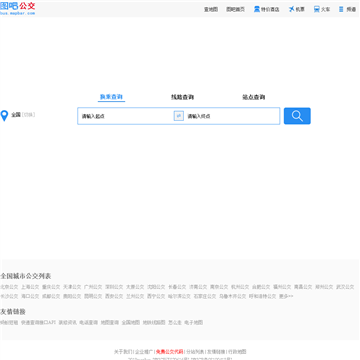Click the hotel icon beside 特价酒店
Screen dimensions: 360x360
(257, 9)
